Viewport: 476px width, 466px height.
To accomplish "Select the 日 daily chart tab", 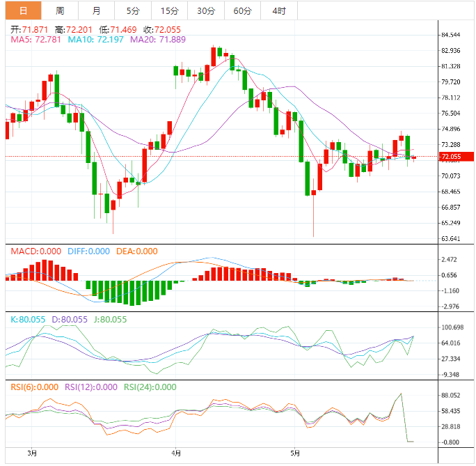I will (x=24, y=10).
